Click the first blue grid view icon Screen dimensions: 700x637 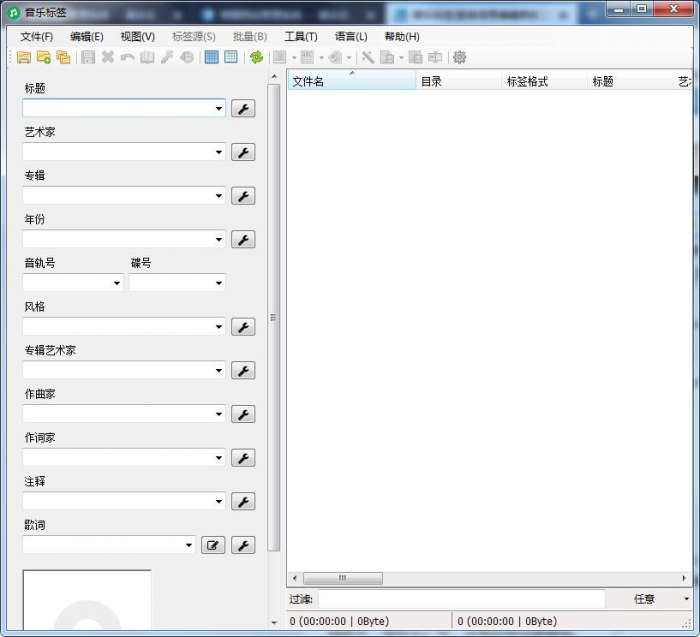(211, 57)
